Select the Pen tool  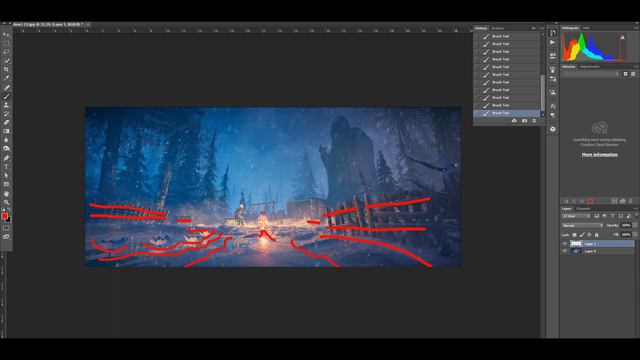pos(6,158)
